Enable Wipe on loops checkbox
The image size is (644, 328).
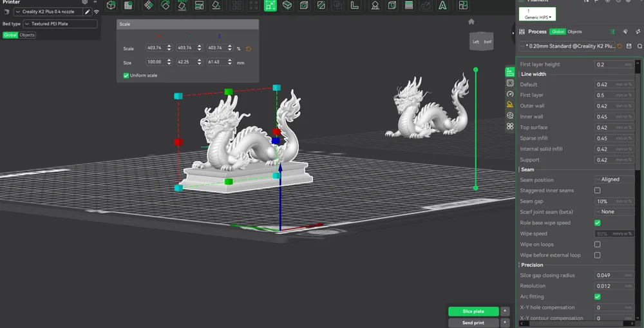pos(597,244)
